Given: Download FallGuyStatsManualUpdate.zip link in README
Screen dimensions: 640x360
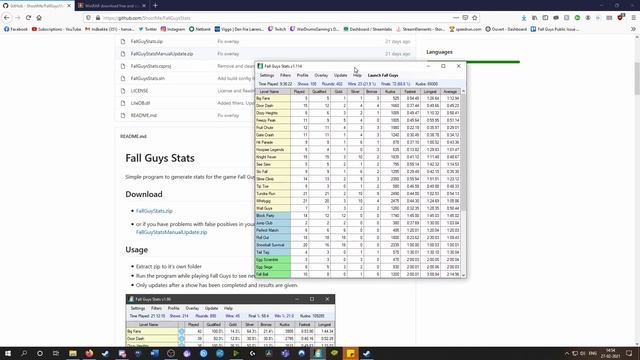Looking at the screenshot, I should pos(171,232).
